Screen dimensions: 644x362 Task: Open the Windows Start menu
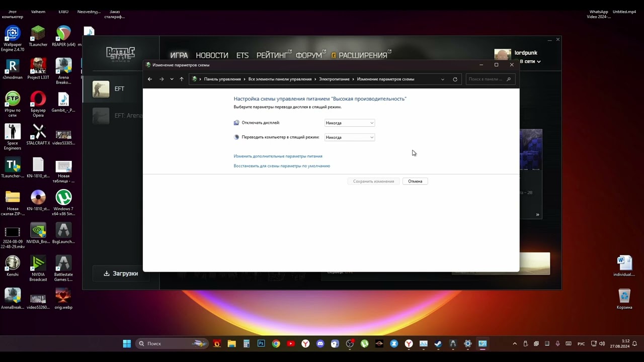point(127,344)
